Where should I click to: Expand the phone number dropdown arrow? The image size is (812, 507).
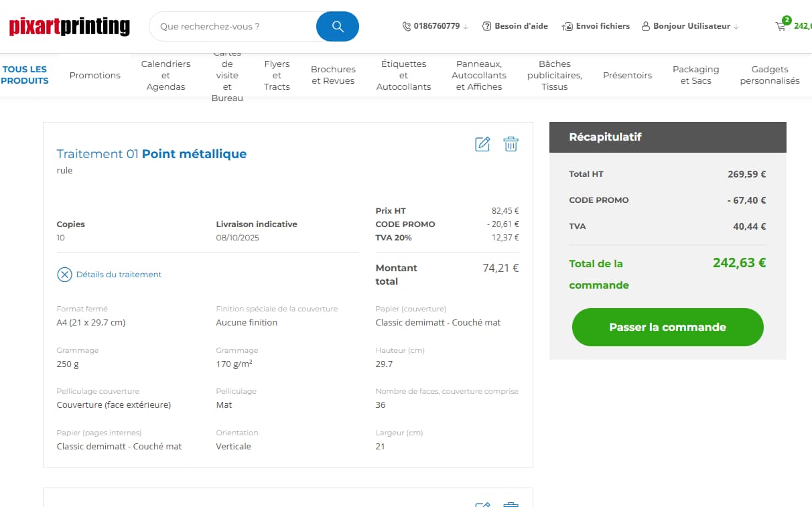[x=466, y=27]
